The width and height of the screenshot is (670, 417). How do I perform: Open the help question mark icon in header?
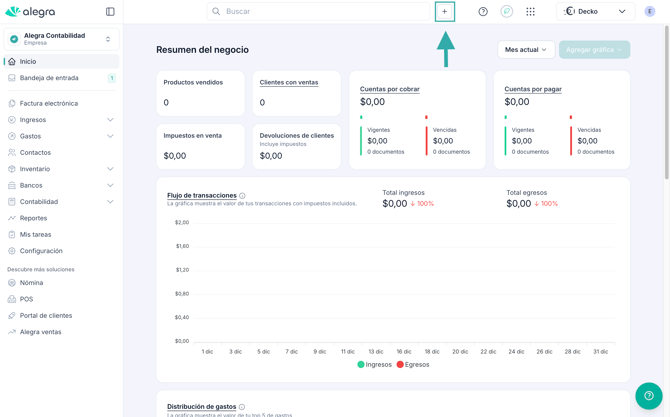[x=483, y=12]
